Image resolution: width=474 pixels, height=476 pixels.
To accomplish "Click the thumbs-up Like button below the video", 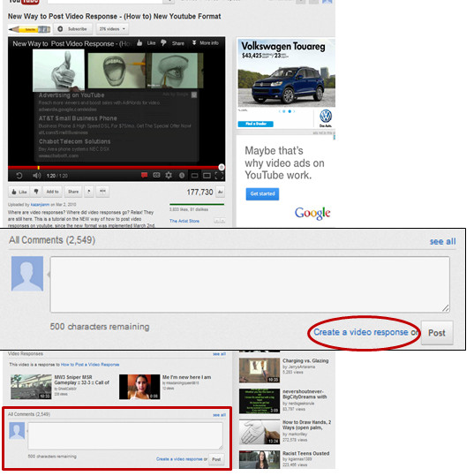I will pyautogui.click(x=19, y=192).
